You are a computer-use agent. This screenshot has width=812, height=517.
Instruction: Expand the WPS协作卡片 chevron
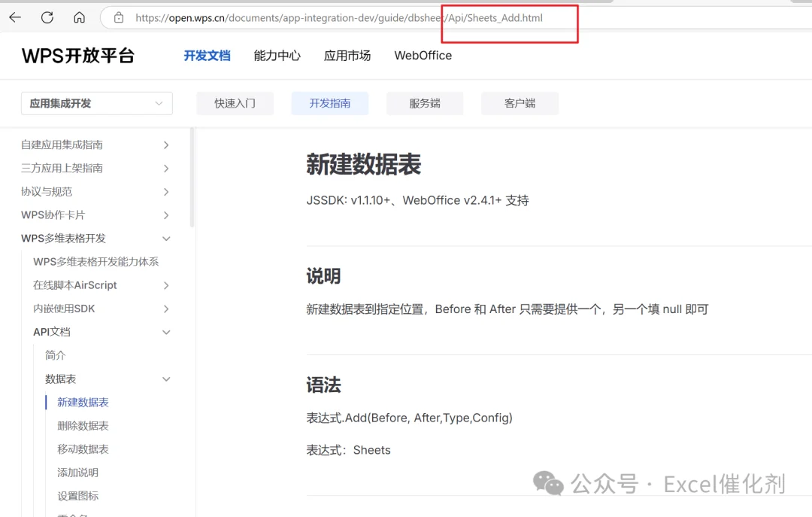(x=166, y=215)
